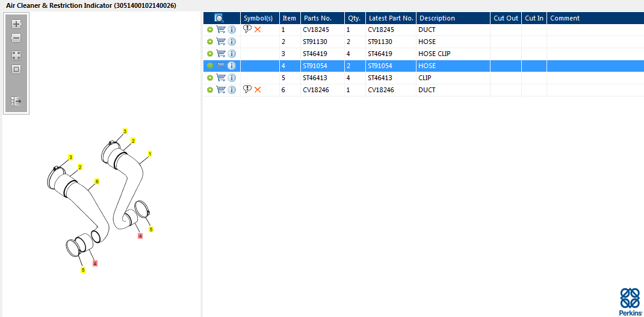Click the zoom in button on diagram toolbar
Image resolution: width=644 pixels, height=317 pixels.
coord(16,24)
